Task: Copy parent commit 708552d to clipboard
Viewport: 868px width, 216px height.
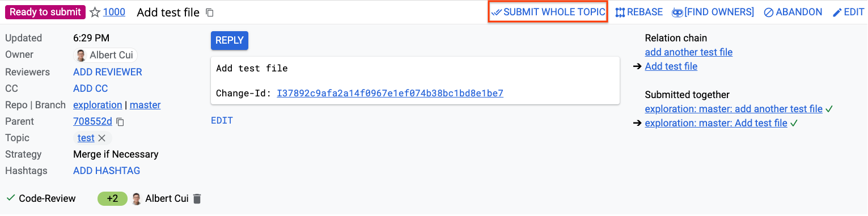Action: pyautogui.click(x=120, y=122)
